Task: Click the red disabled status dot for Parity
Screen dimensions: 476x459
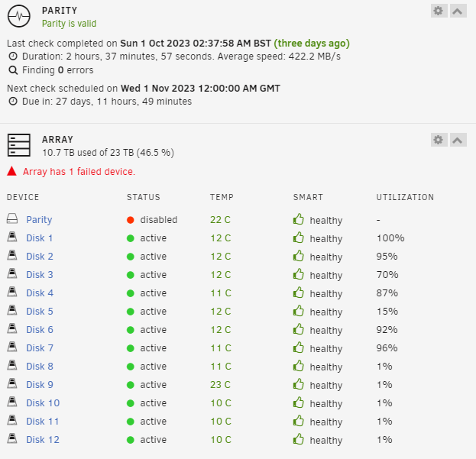Action: coord(130,220)
